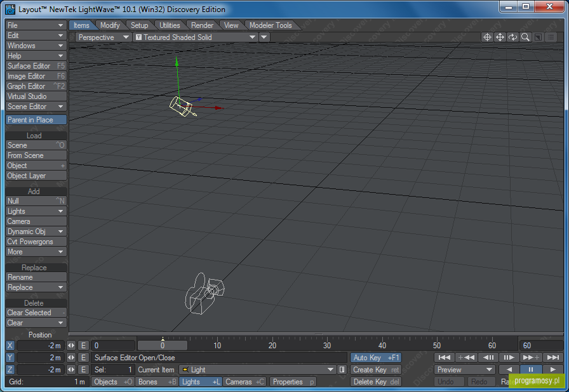Screen dimensions: 569x392
Task: Jump to previous keyframe
Action: pos(466,358)
